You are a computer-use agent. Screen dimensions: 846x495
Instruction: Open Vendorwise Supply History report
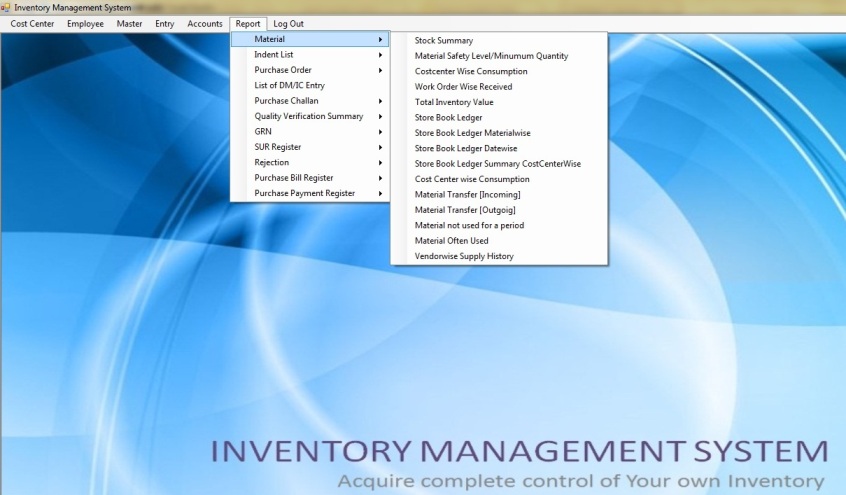464,256
